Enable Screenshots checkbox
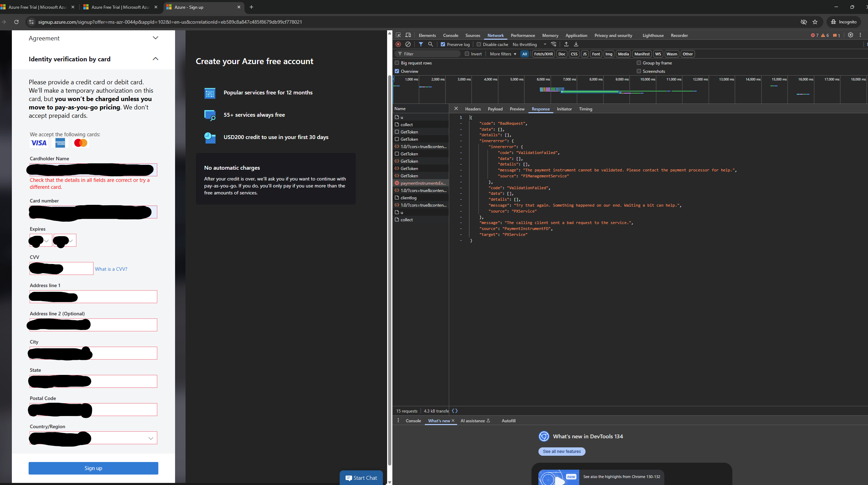 pyautogui.click(x=639, y=71)
